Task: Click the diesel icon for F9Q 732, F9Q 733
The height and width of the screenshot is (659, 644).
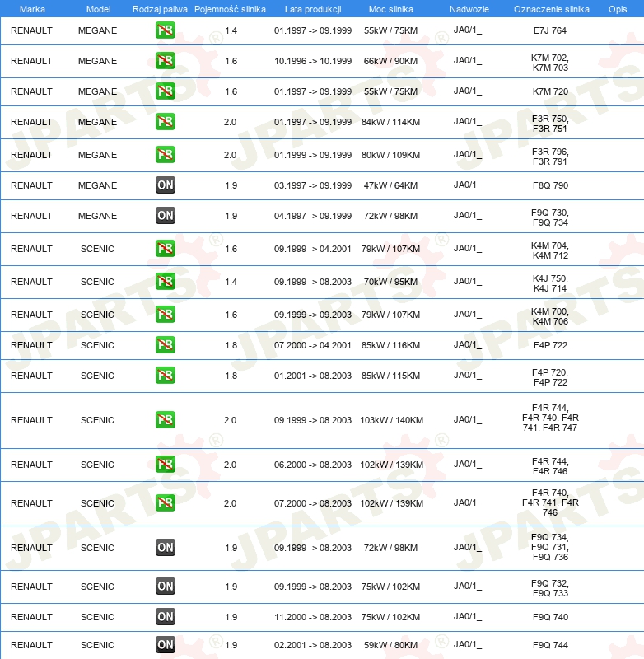Action: pyautogui.click(x=165, y=587)
